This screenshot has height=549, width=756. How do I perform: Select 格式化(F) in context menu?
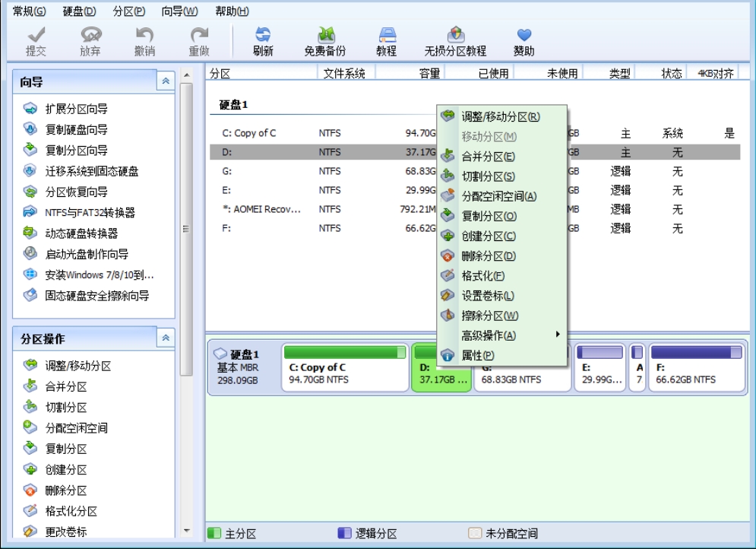click(501, 275)
